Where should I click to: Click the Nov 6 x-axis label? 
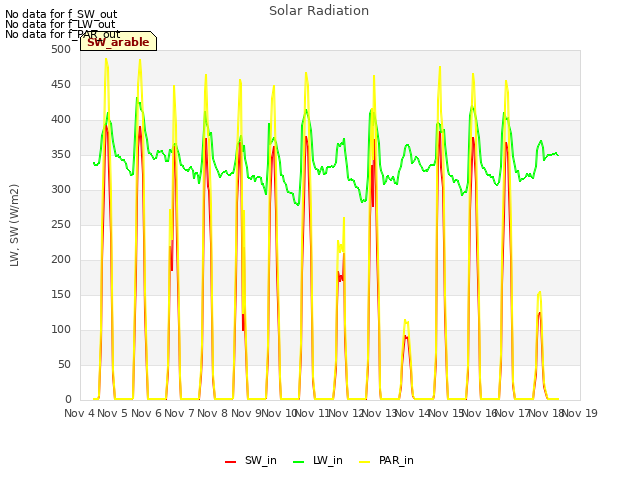tap(146, 413)
